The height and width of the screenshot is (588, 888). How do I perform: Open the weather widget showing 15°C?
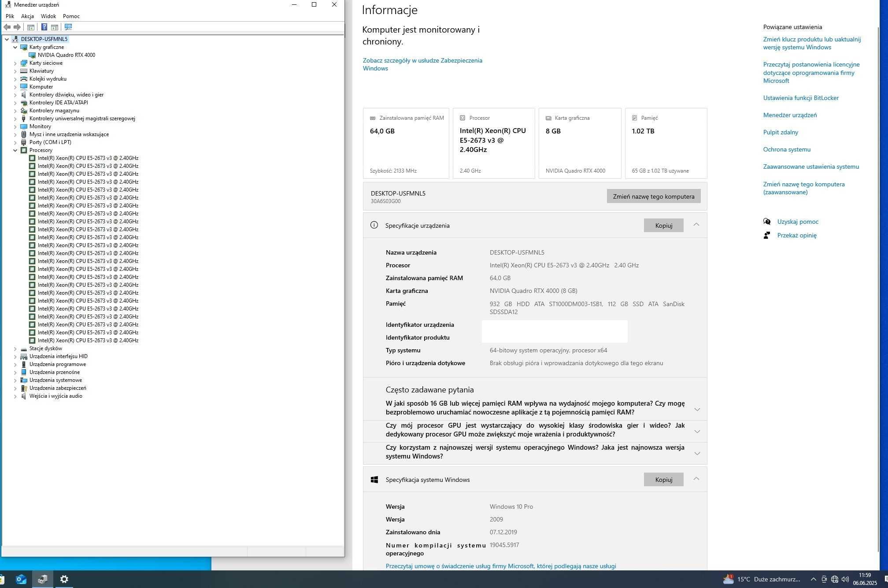point(762,579)
